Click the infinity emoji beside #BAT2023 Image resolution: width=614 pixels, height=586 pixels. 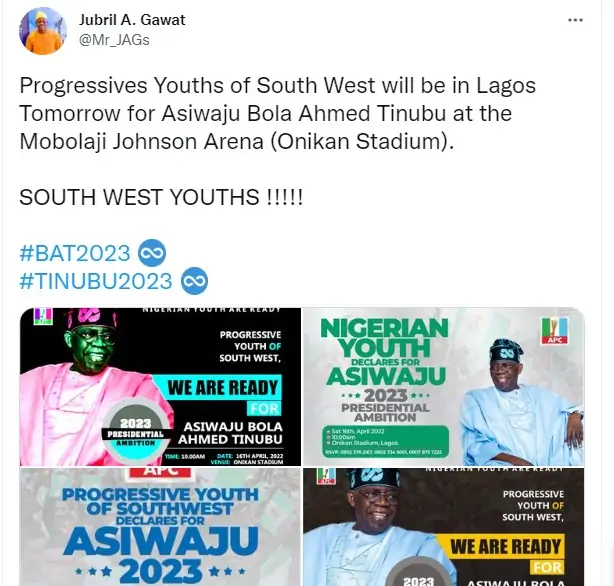[152, 253]
